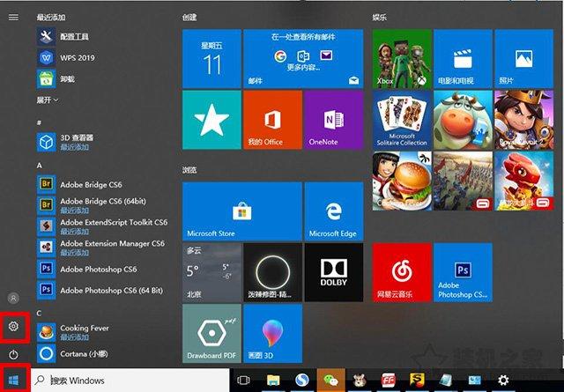Click the Power button icon
Viewport: 564px width, 392px height.
(x=13, y=355)
